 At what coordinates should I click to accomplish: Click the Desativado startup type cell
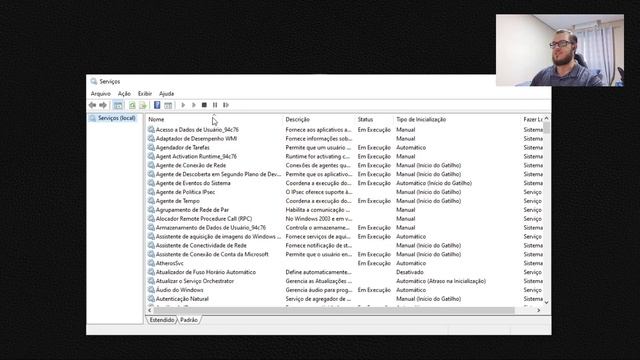click(410, 272)
